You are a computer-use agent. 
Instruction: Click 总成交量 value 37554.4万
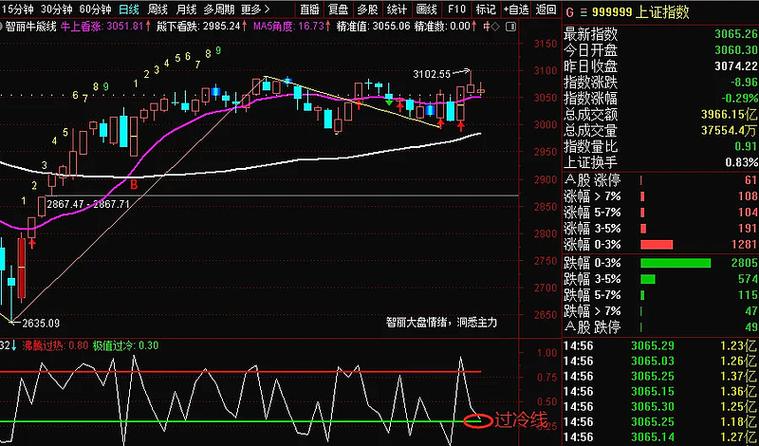[x=729, y=130]
